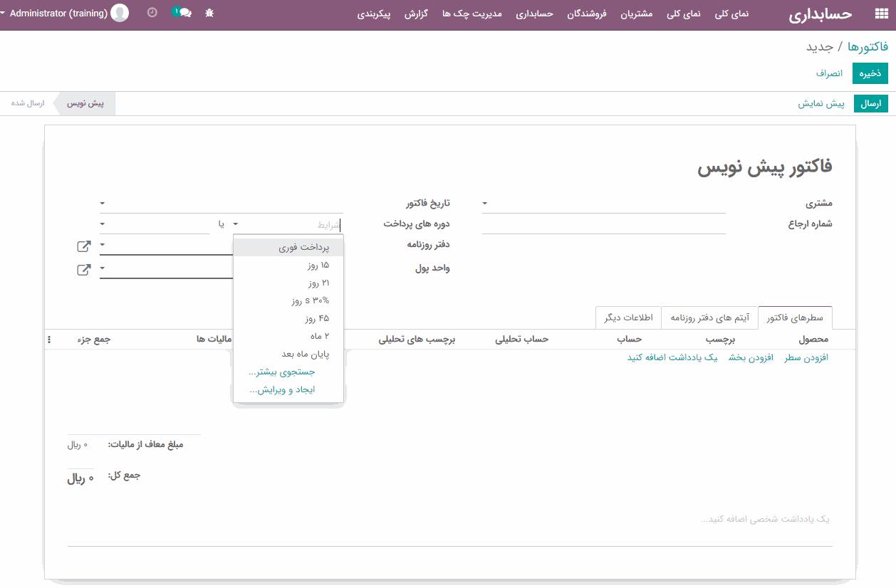Open external link for واحد پول
896x588 pixels.
[x=84, y=271]
